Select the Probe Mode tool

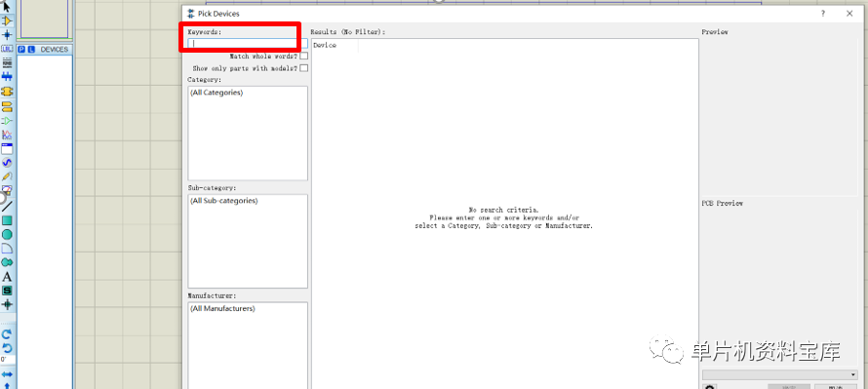[7, 176]
